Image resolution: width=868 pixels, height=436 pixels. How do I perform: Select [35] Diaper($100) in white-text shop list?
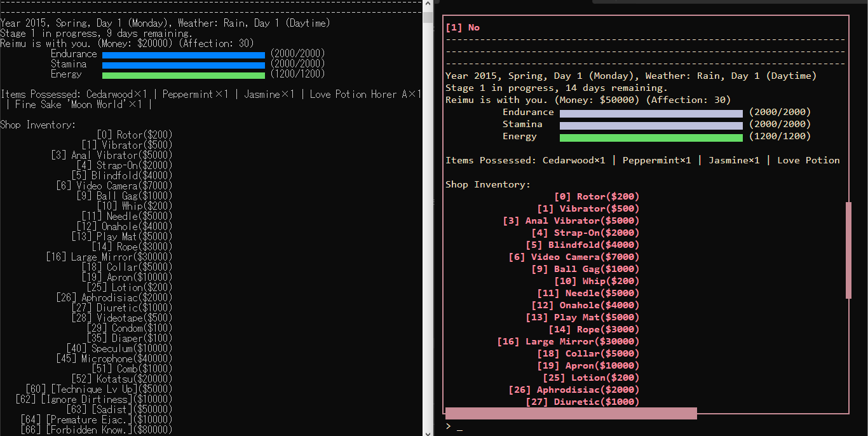pos(130,338)
